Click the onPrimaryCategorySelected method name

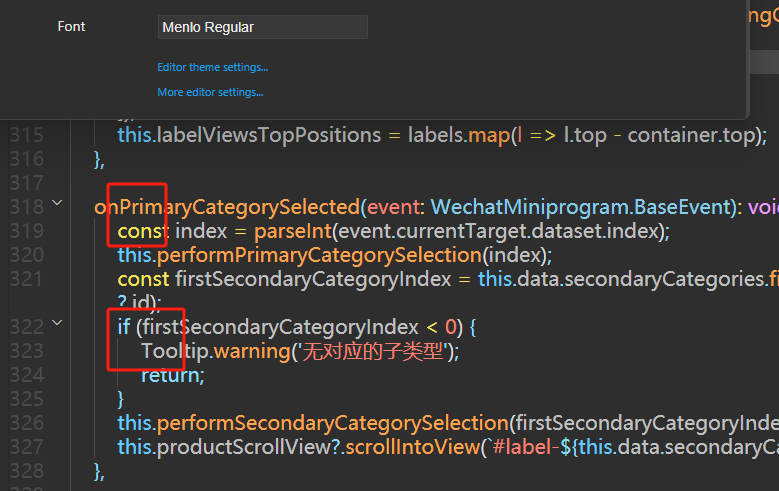226,207
